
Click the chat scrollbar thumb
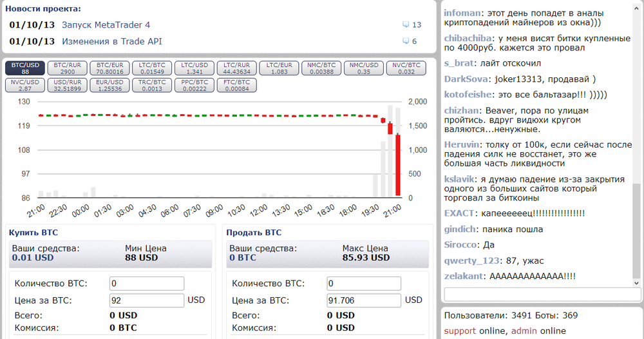636,231
